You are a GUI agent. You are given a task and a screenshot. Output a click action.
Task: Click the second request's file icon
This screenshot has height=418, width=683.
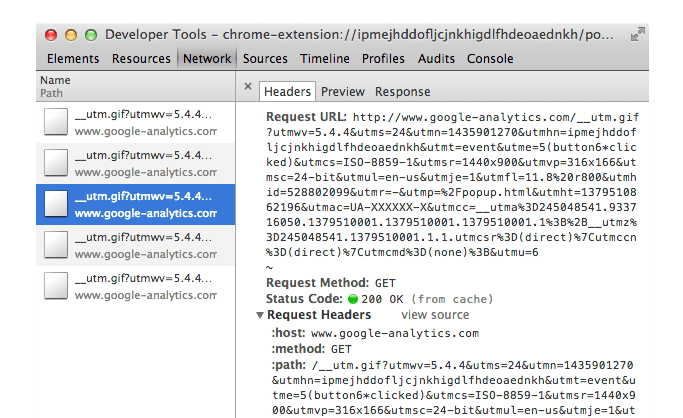(57, 162)
